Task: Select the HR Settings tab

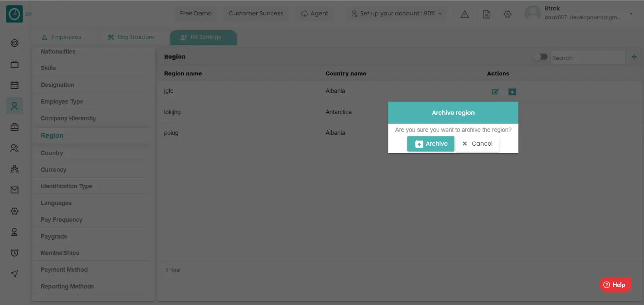Action: click(x=203, y=37)
